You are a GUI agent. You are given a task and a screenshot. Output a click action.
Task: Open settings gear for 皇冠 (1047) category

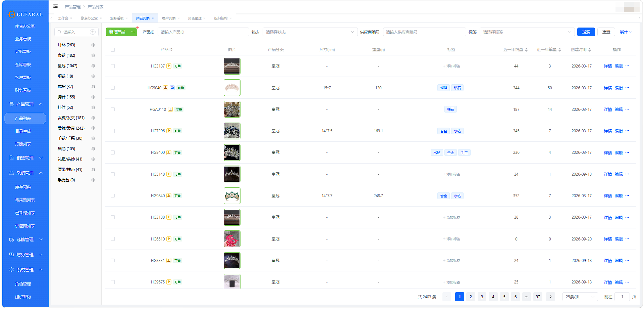[x=93, y=66]
